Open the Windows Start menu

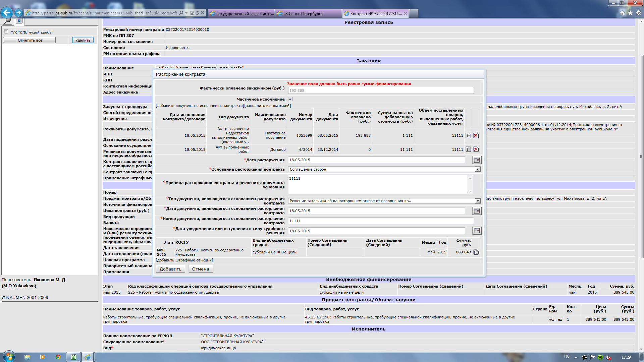click(x=9, y=357)
